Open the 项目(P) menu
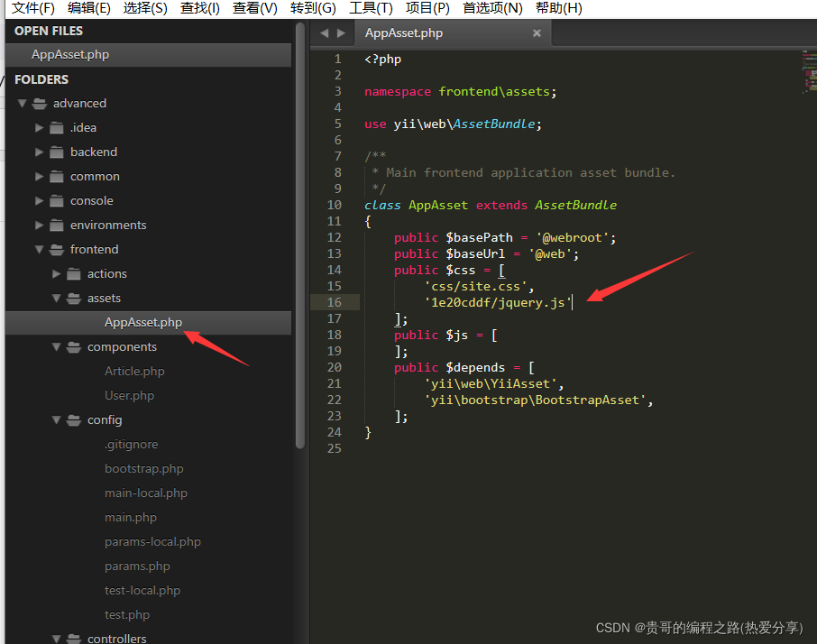 pos(427,8)
